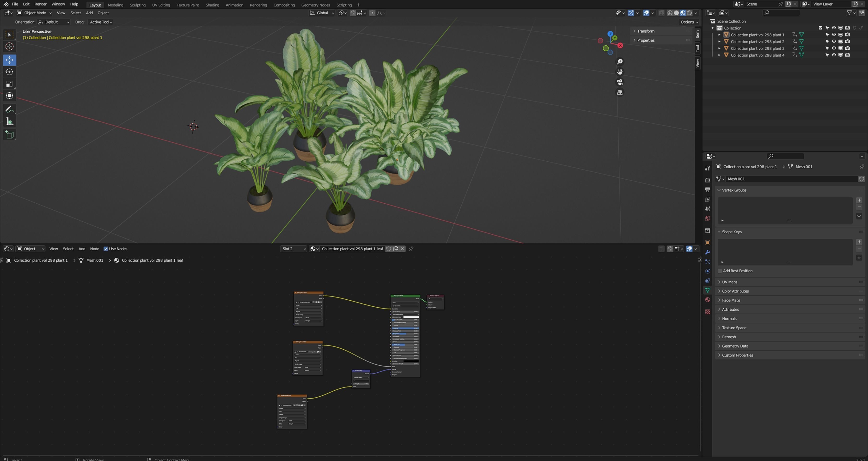The height and width of the screenshot is (461, 868).
Task: Hide plant 3 with eye icon
Action: [834, 48]
